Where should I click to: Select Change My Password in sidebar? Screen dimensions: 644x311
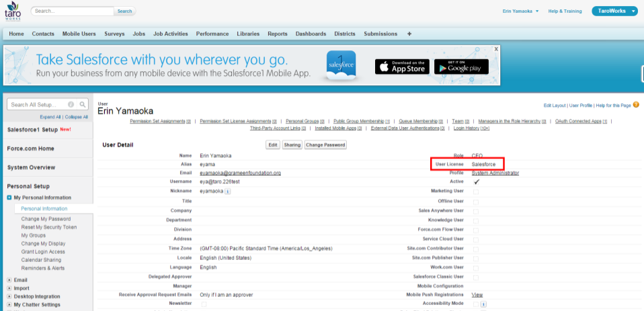click(x=46, y=219)
